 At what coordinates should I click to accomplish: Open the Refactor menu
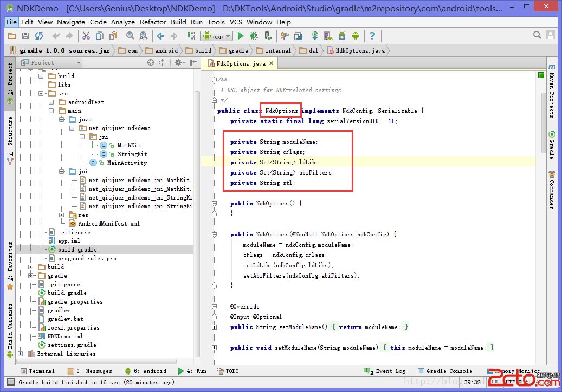point(153,22)
